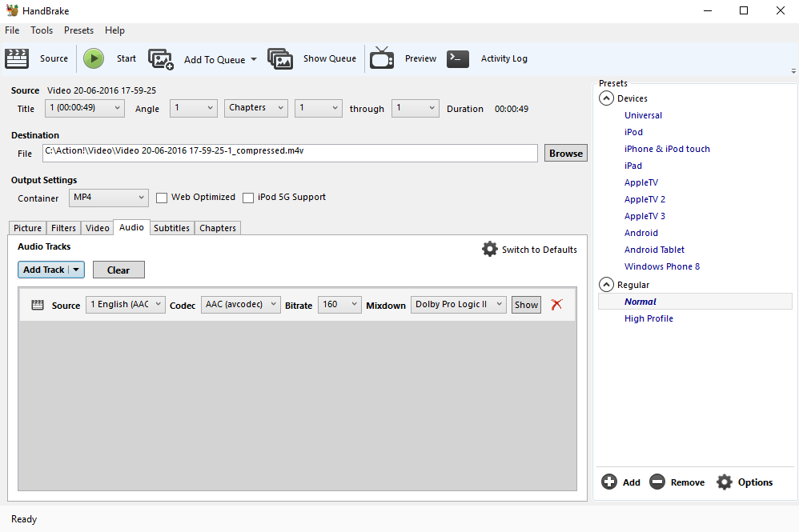Enable the Web Optimized checkbox

click(162, 198)
